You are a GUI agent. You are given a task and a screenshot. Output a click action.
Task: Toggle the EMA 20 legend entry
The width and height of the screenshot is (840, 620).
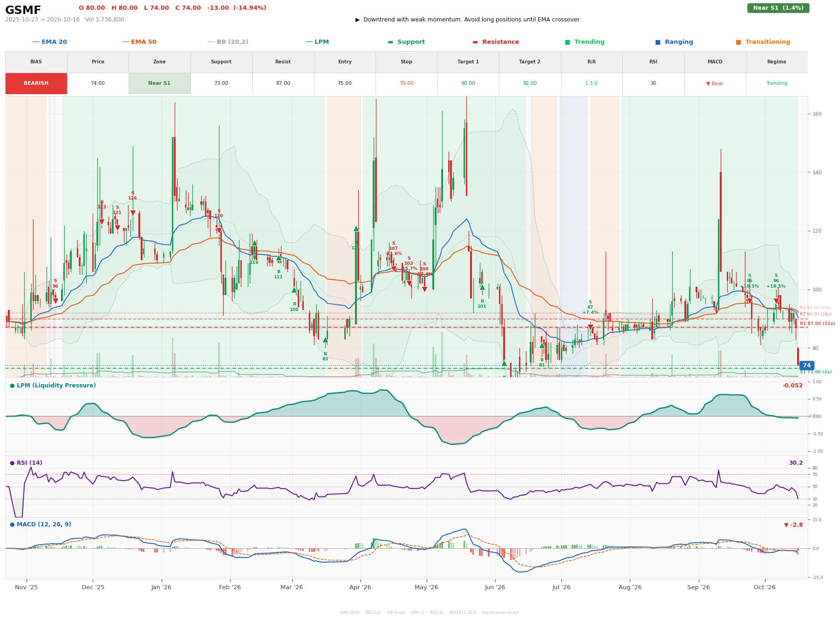click(x=49, y=42)
